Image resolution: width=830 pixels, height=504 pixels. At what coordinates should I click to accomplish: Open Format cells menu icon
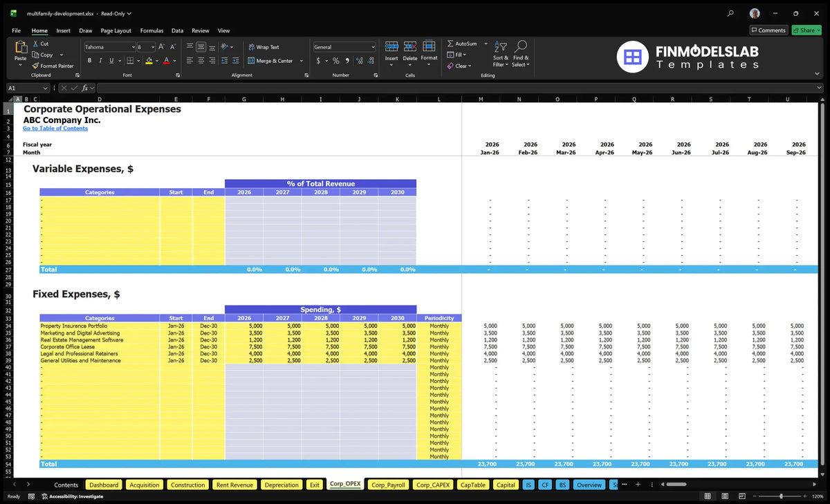429,46
